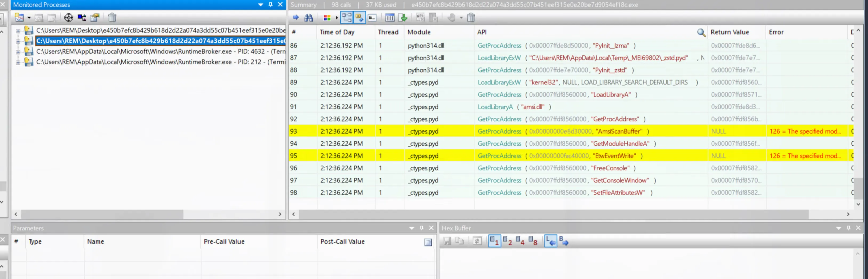
Task: Click the green arrow autoscroll icon
Action: 403,18
